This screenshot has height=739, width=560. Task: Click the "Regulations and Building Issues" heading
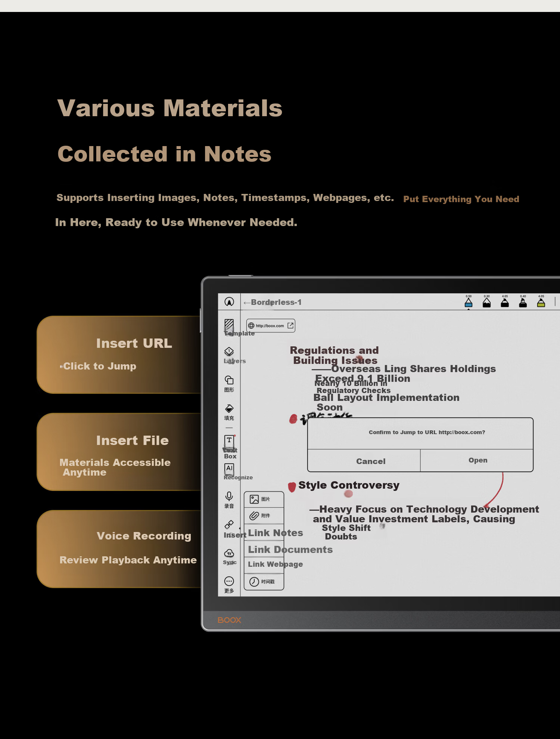335,355
